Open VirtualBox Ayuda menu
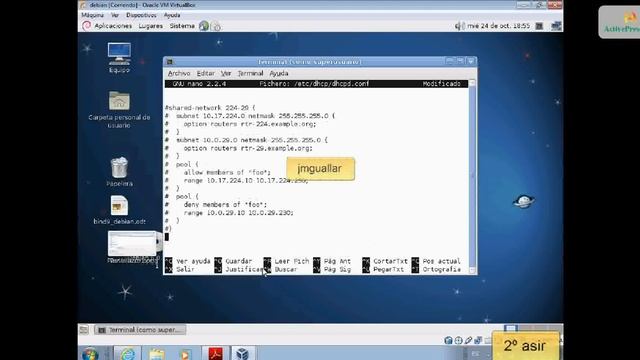Viewport: 640px width, 360px height. [172, 15]
